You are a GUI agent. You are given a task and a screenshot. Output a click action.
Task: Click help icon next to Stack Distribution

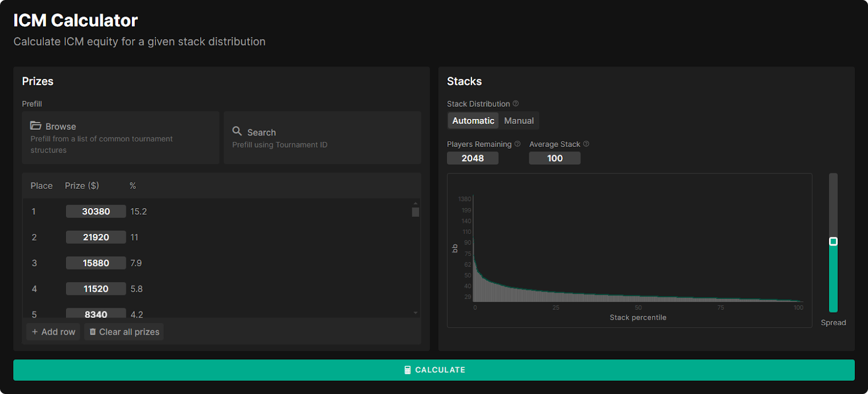coord(516,103)
